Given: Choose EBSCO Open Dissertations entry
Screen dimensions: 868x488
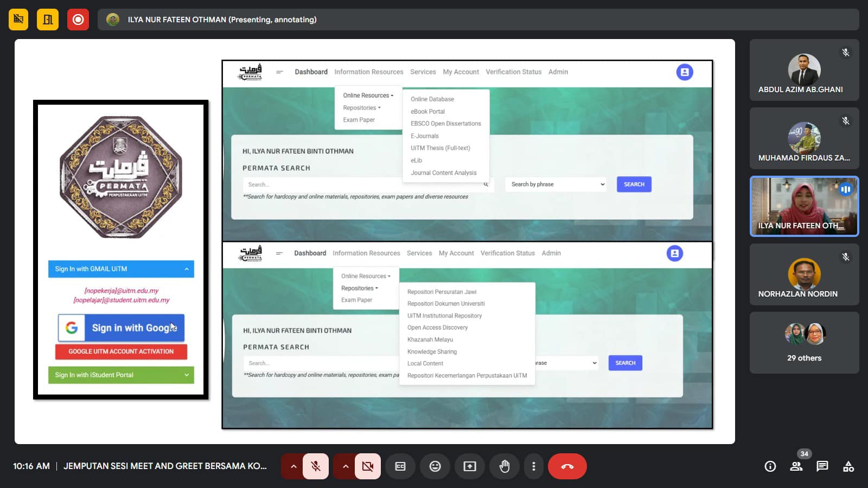Looking at the screenshot, I should pyautogui.click(x=446, y=124).
